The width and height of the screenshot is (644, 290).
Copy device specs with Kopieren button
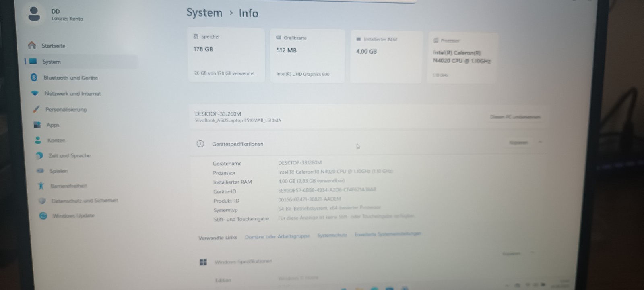(x=518, y=142)
